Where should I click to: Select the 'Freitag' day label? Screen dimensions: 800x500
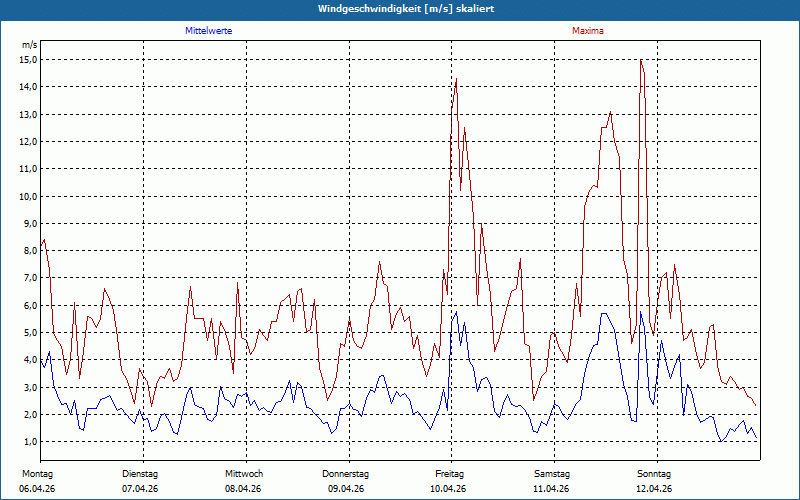click(x=449, y=474)
